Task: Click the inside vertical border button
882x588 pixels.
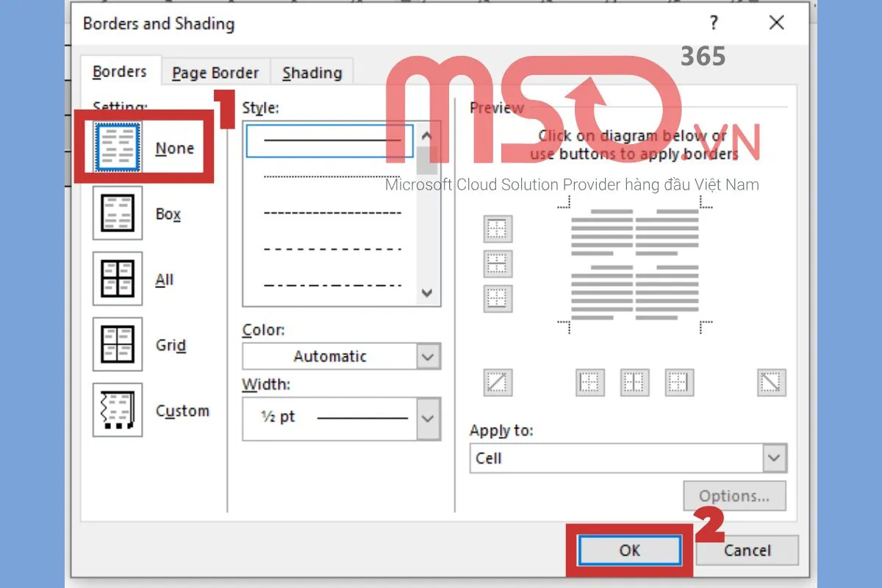Action: click(x=634, y=382)
